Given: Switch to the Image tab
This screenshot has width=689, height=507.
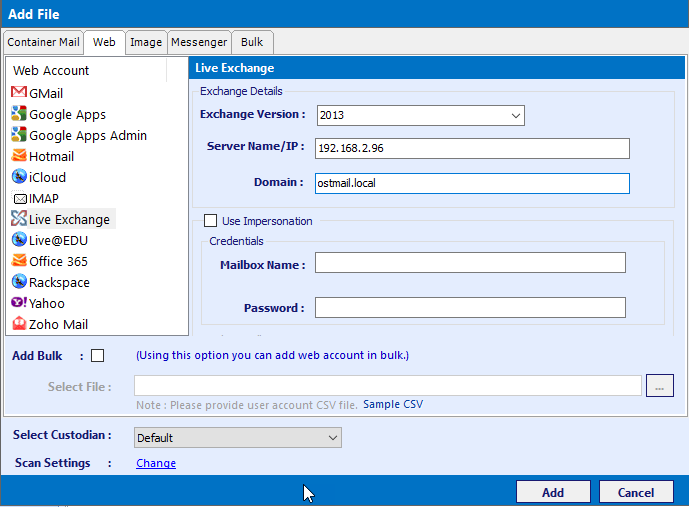Looking at the screenshot, I should tap(146, 42).
